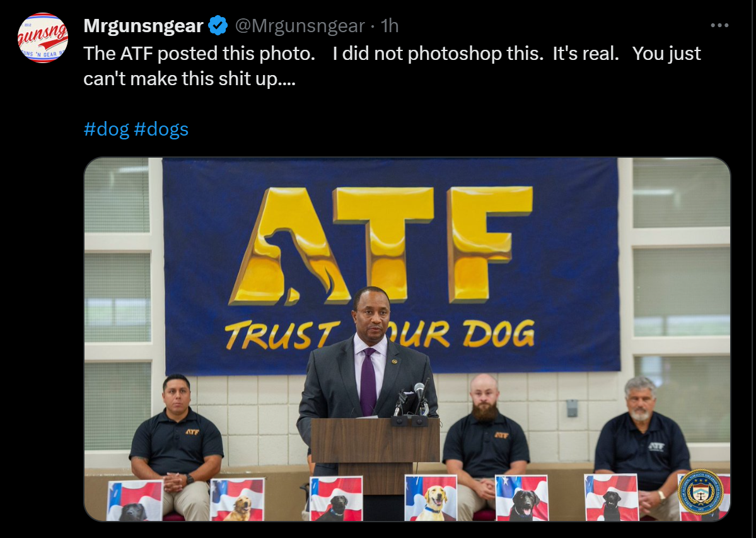Click the 1h post timestamp
This screenshot has width=756, height=538.
pos(390,26)
